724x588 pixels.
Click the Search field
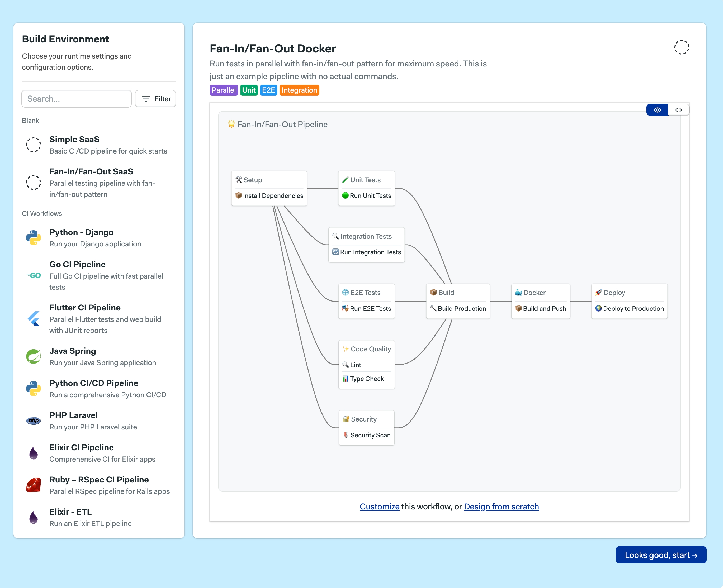(76, 99)
